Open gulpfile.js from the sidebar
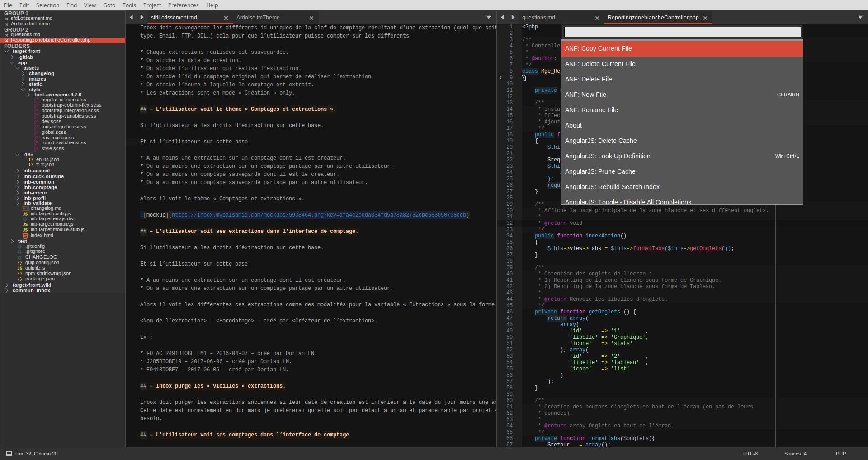This screenshot has width=868, height=460. (x=35, y=268)
